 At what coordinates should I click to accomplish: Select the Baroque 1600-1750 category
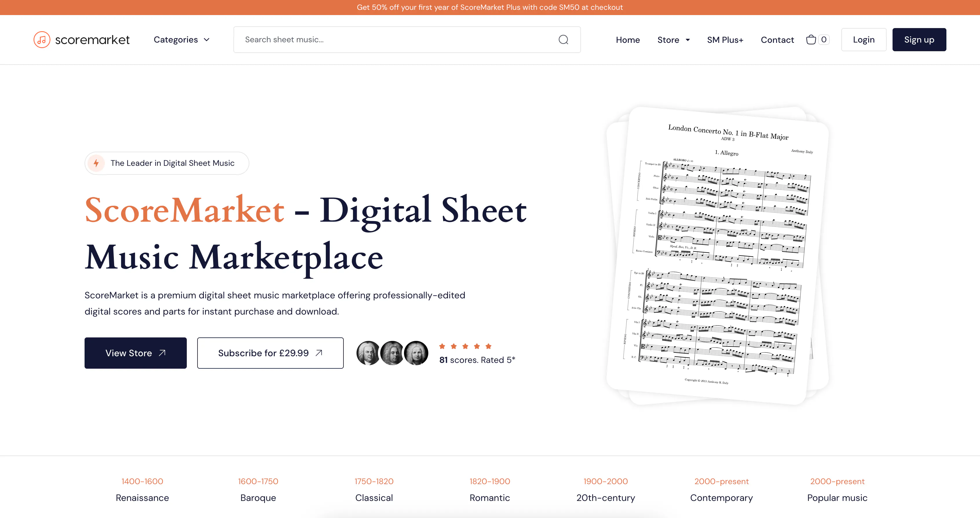click(x=258, y=490)
